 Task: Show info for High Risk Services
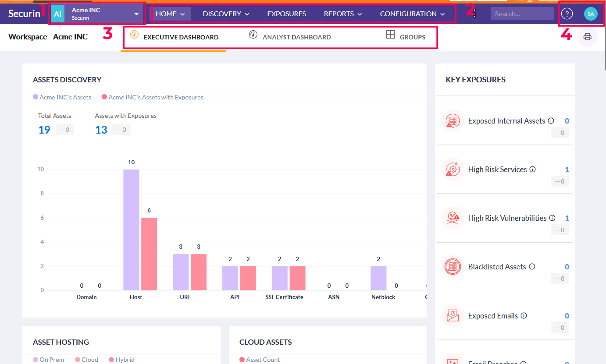[533, 170]
